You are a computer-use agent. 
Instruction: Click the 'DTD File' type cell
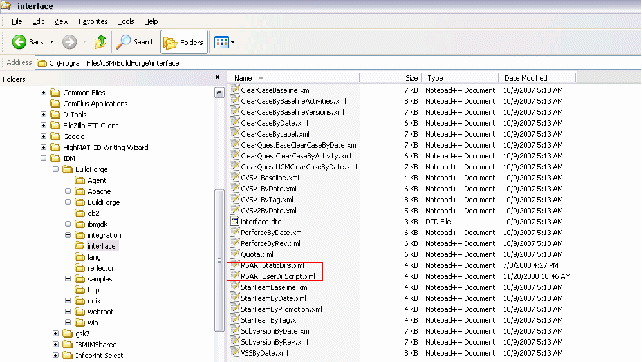click(x=439, y=221)
